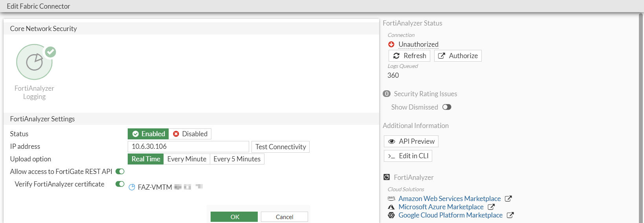Image resolution: width=644 pixels, height=223 pixels.
Task: Click the external-link icon beside Google Cloud Platform Marketplace
Action: tap(510, 215)
